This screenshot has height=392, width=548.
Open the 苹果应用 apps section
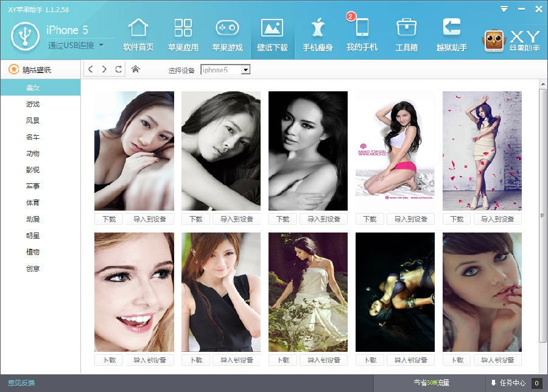[x=183, y=35]
